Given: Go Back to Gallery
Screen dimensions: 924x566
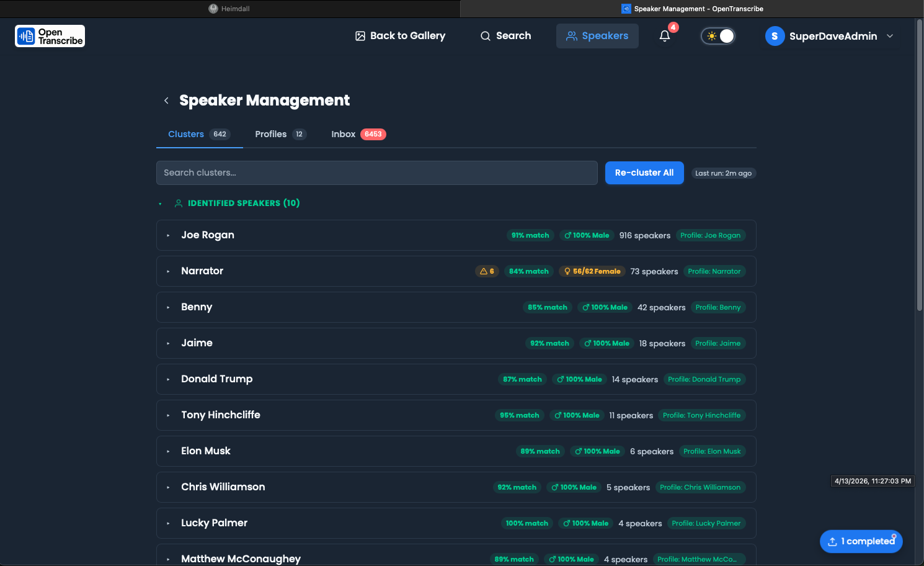Looking at the screenshot, I should [400, 36].
